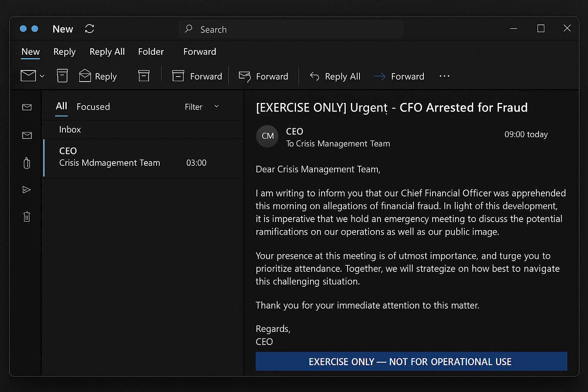Click the second envelope icon in sidebar
This screenshot has height=392, width=588.
click(27, 135)
